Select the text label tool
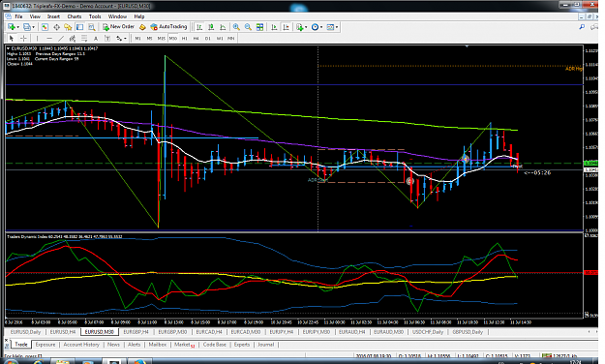The image size is (605, 364). [107, 38]
